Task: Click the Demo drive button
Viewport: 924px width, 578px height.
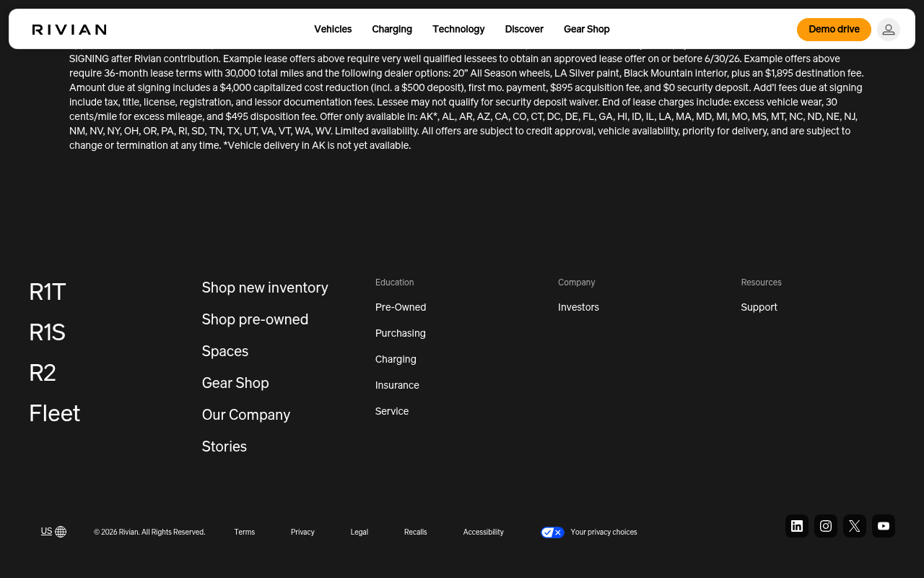Action: 834,30
